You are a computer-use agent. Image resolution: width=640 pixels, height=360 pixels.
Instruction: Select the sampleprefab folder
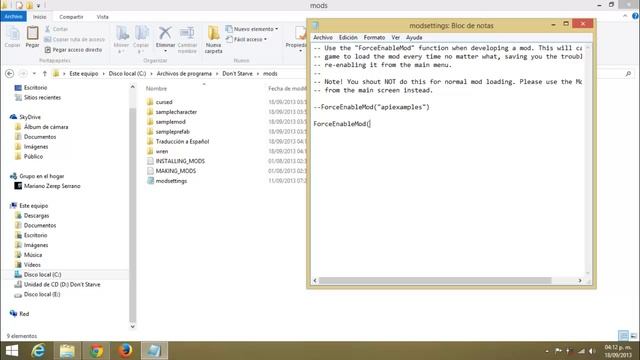coord(172,131)
